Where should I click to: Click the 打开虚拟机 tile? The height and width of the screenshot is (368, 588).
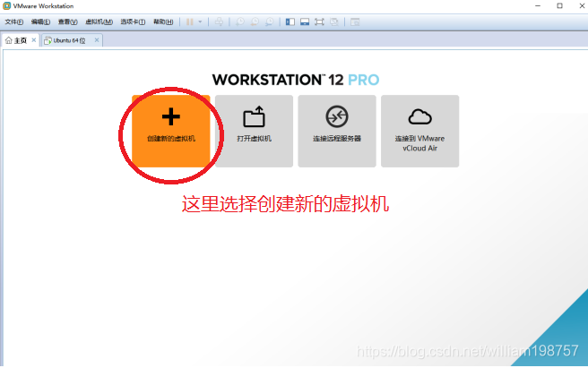point(254,131)
